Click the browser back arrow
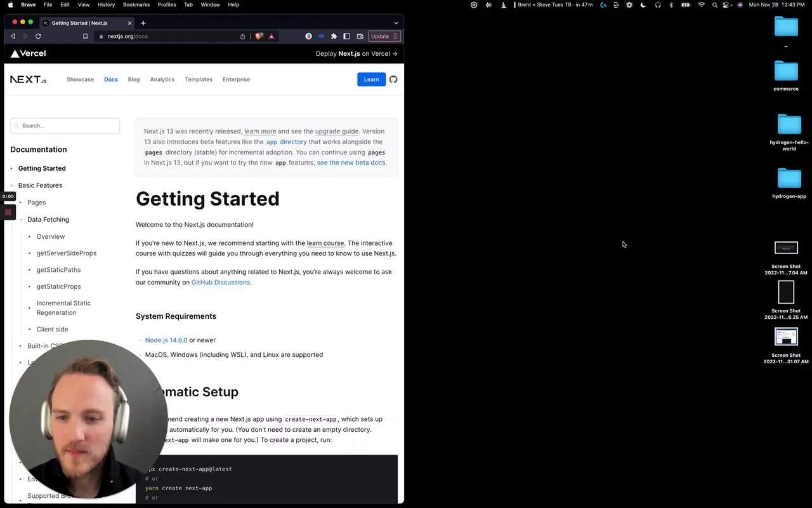Screen dimensions: 812x508 pos(13,36)
